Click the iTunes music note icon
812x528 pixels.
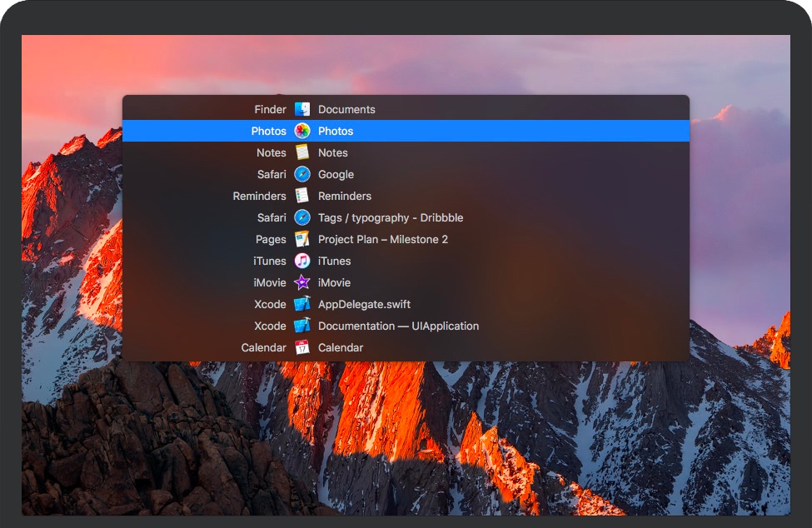click(302, 261)
